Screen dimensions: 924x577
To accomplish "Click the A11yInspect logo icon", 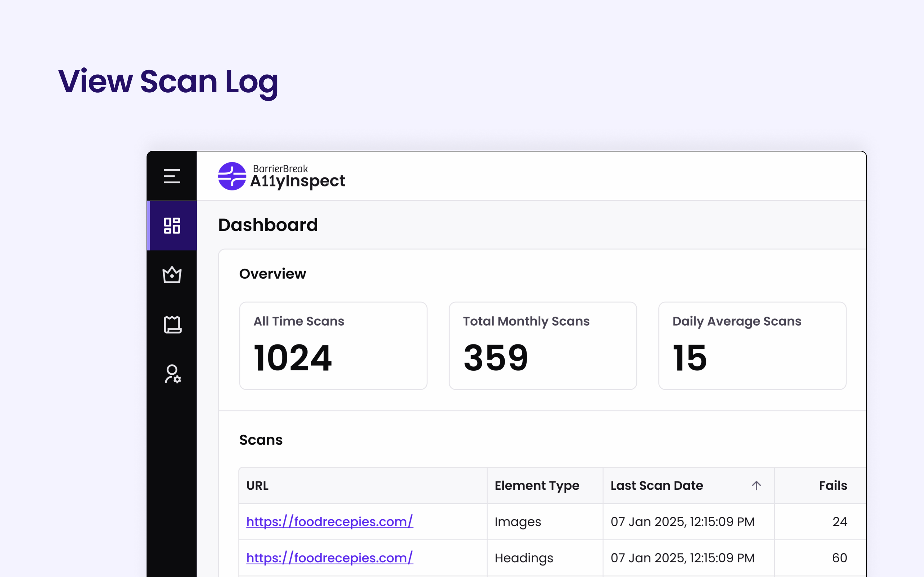I will point(231,176).
